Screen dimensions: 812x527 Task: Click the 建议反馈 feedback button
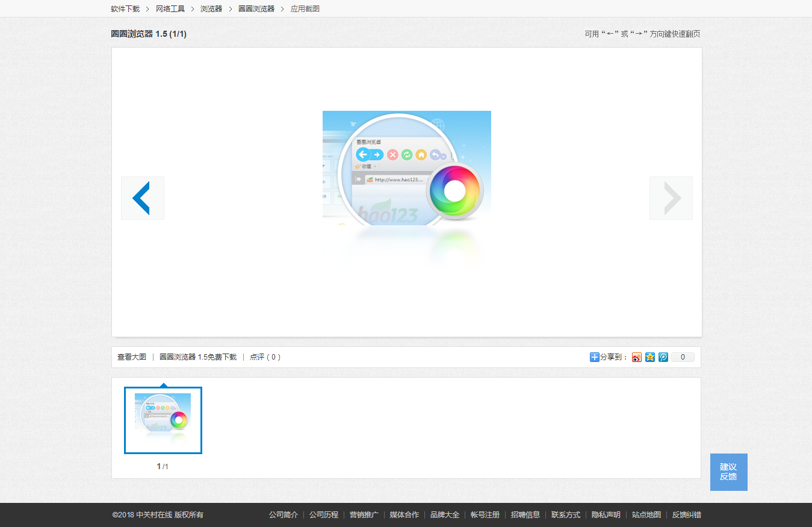pyautogui.click(x=728, y=472)
